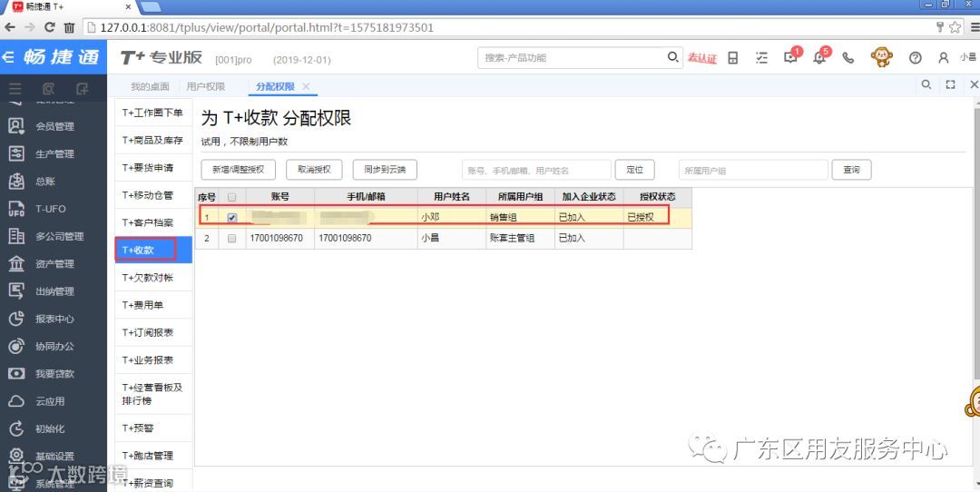Screen dimensions: 980x492
Task: Select T+预警 in the module list
Action: coord(153,428)
